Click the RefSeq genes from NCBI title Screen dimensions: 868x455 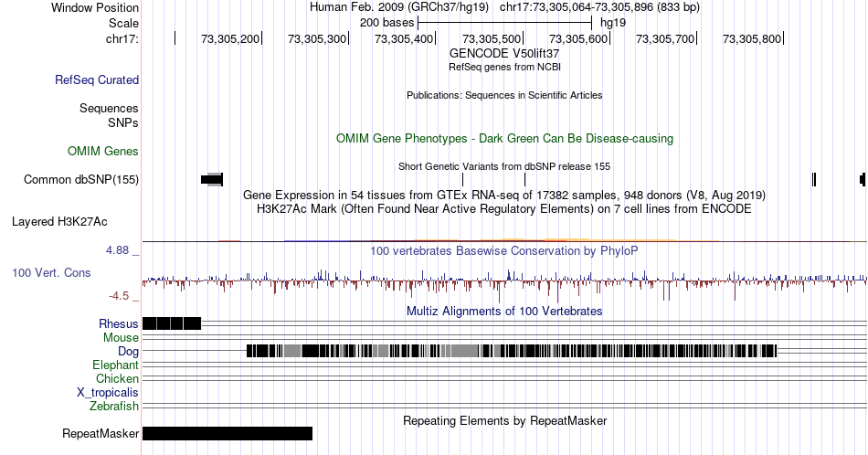click(504, 67)
